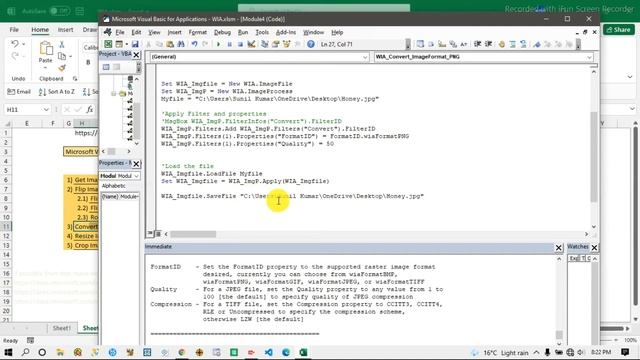
Task: Click the Break pause icon
Action: click(x=229, y=44)
